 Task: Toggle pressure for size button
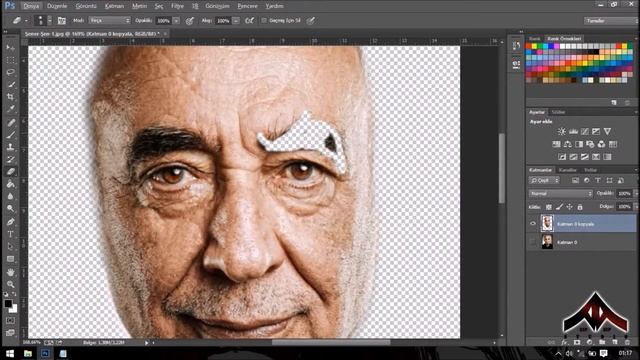311,20
